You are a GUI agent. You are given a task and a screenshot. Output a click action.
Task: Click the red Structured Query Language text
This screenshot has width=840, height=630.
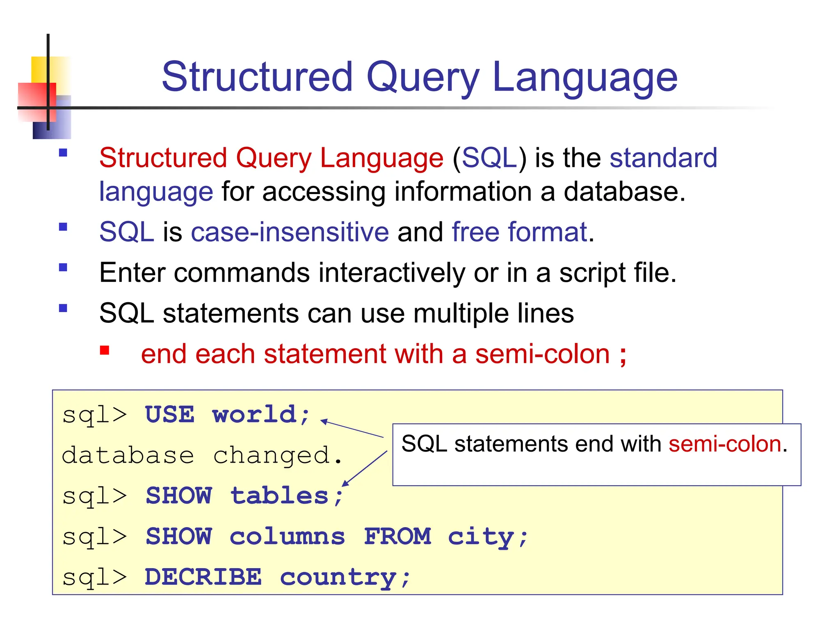tap(271, 158)
